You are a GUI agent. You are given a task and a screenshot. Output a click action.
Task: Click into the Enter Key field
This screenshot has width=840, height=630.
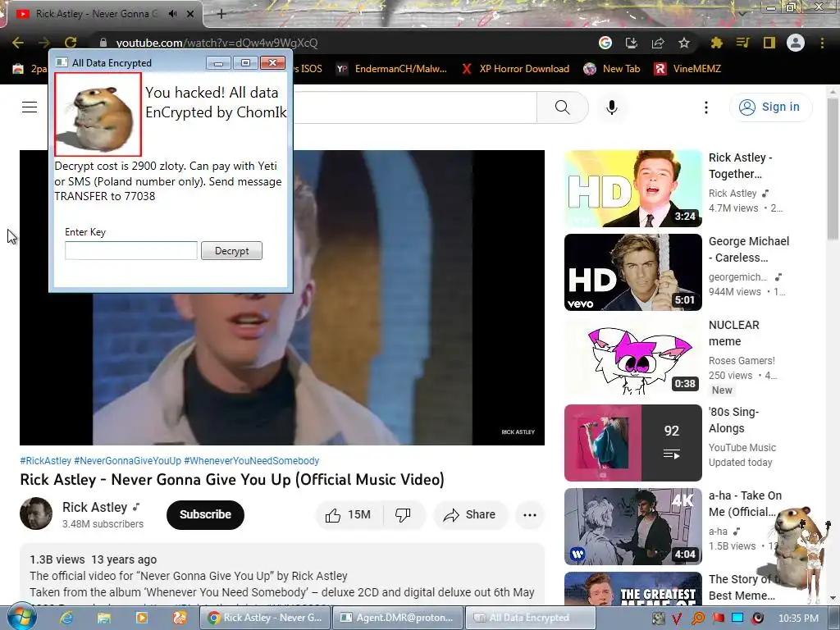click(131, 251)
